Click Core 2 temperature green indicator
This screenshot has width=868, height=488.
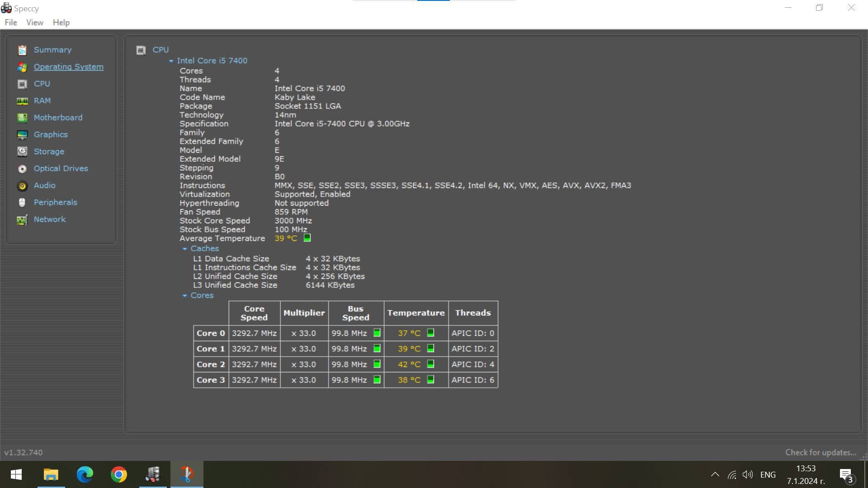(x=430, y=364)
